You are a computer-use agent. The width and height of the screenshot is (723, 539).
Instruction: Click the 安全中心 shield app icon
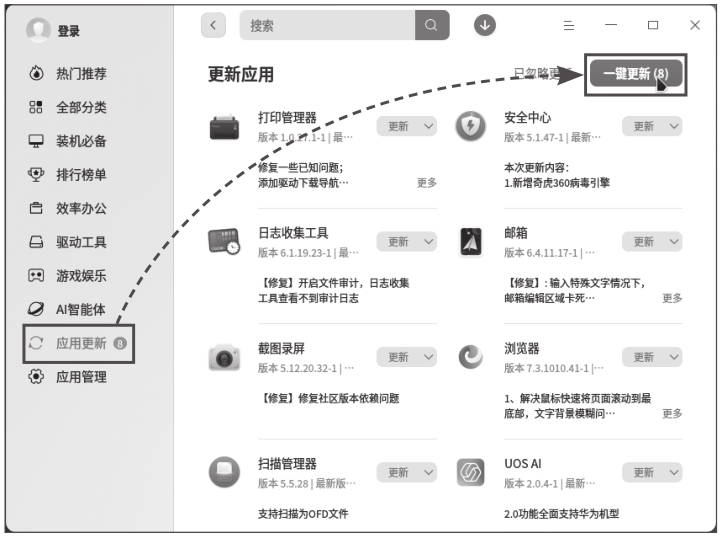470,126
